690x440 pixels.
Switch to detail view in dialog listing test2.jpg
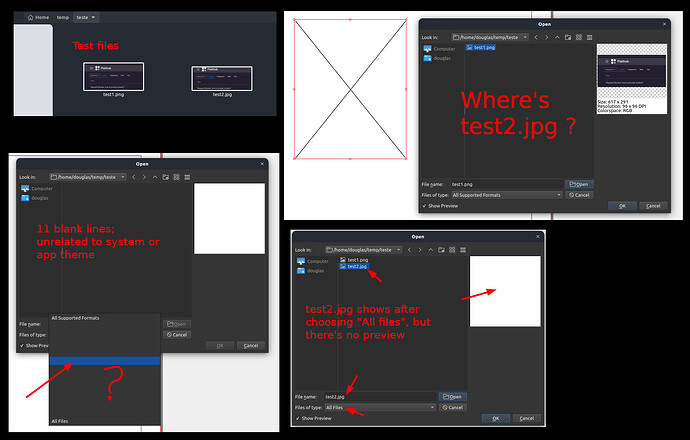pos(463,250)
